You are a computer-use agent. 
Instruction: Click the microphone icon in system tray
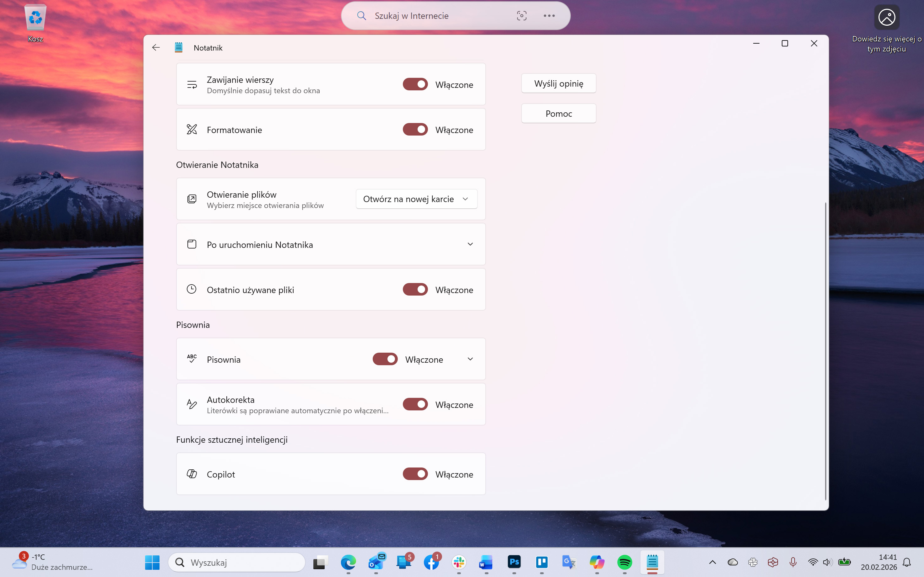(793, 562)
